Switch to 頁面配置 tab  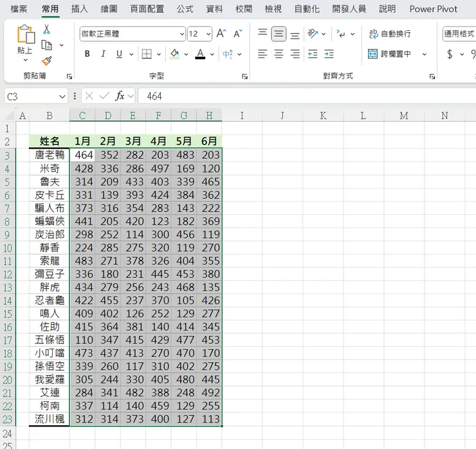[147, 9]
